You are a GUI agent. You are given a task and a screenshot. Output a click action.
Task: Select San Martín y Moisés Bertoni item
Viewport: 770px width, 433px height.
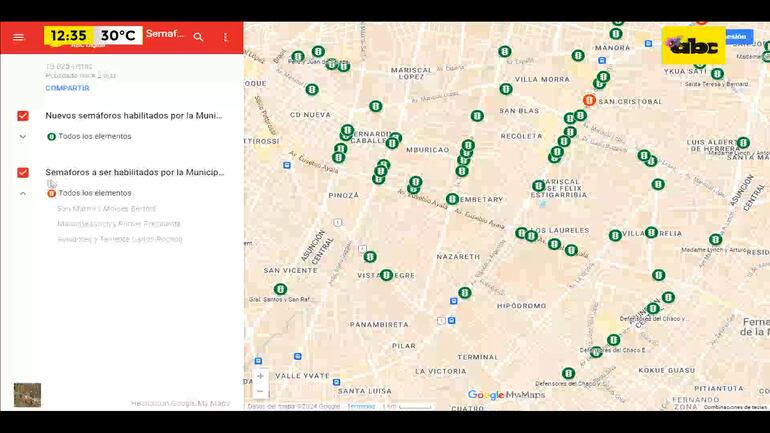[x=106, y=209]
